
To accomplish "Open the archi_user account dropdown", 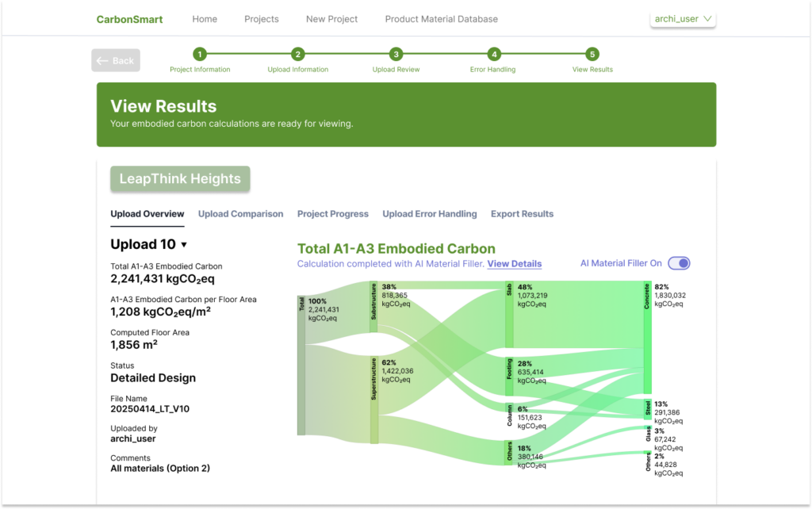I will (682, 18).
